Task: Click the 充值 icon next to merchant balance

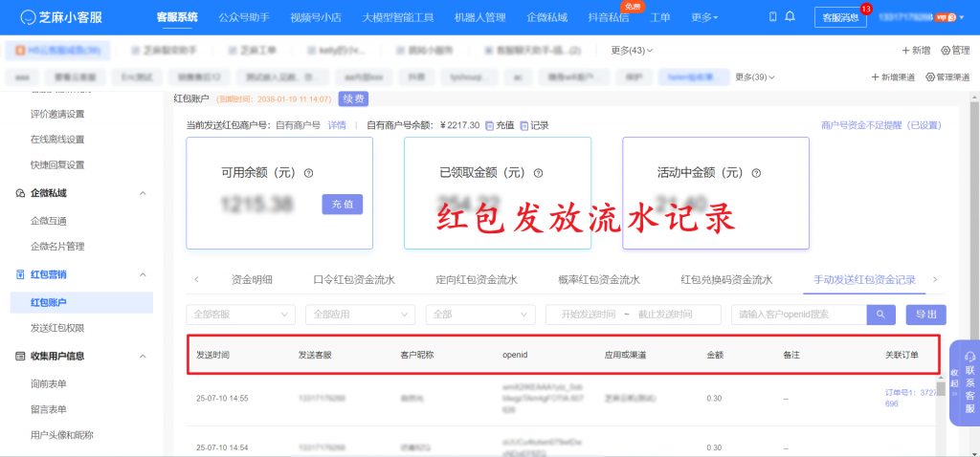Action: (489, 125)
